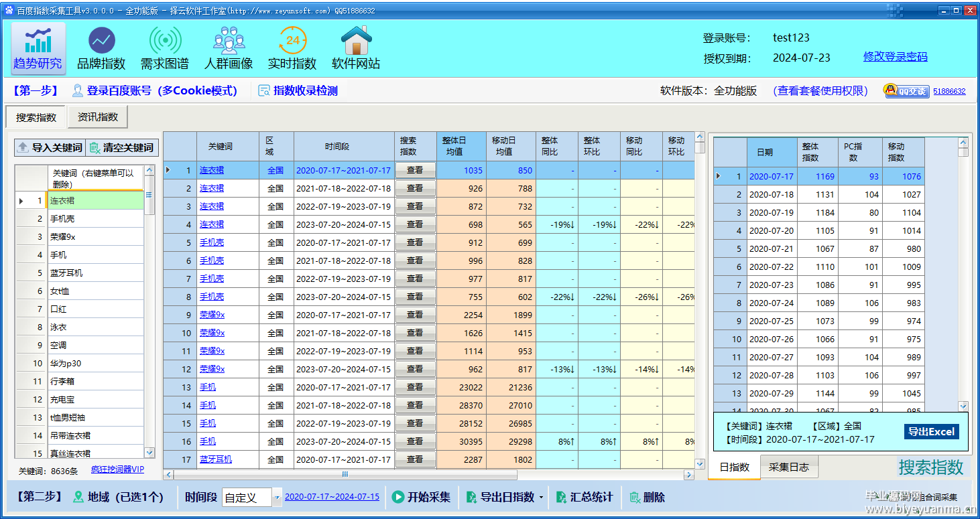The image size is (980, 519).
Task: Click the 移动日均值 column header
Action: pyautogui.click(x=511, y=147)
